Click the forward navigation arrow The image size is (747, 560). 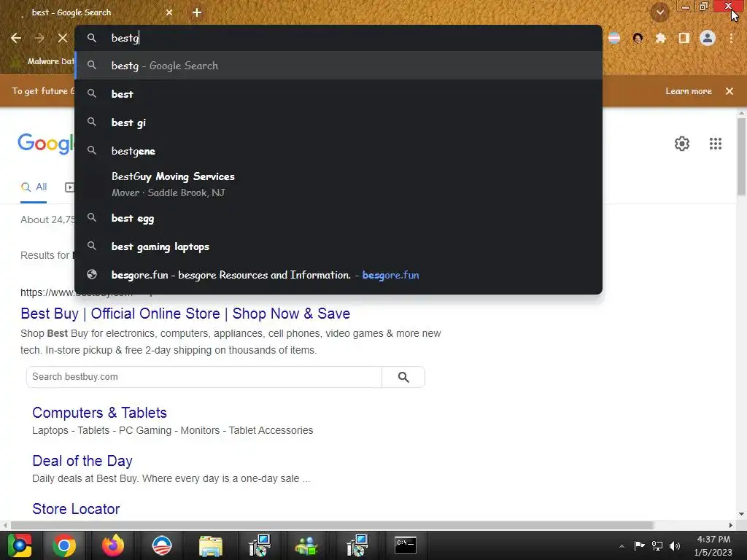point(39,38)
